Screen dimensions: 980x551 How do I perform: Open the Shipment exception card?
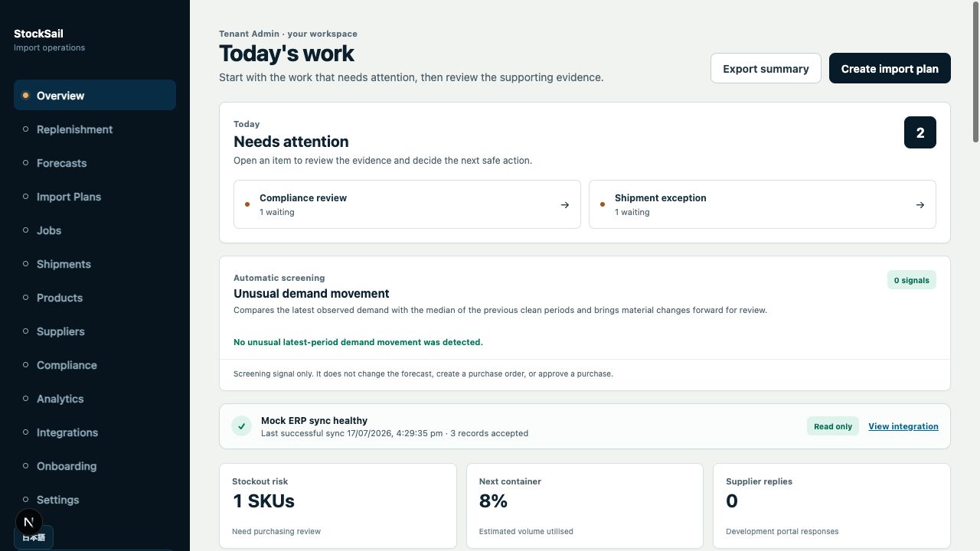coord(763,204)
